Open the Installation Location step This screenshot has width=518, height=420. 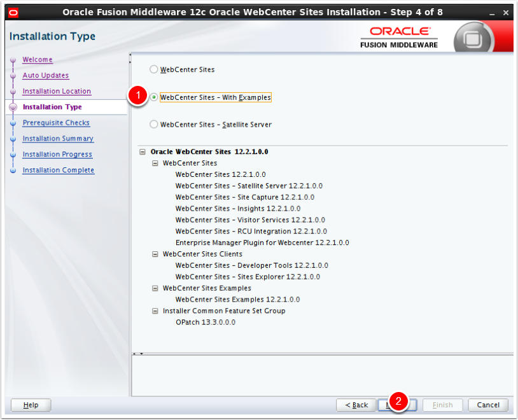pyautogui.click(x=57, y=91)
